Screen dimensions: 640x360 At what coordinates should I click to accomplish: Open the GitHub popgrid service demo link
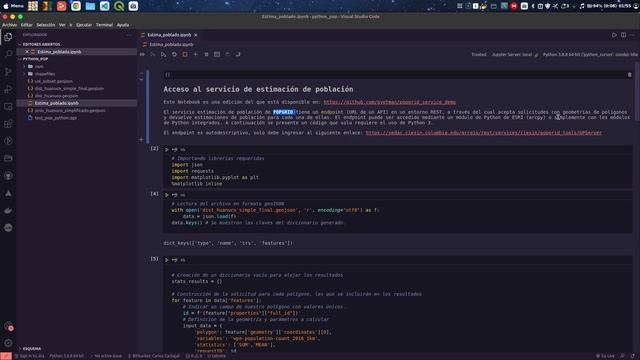(390, 102)
